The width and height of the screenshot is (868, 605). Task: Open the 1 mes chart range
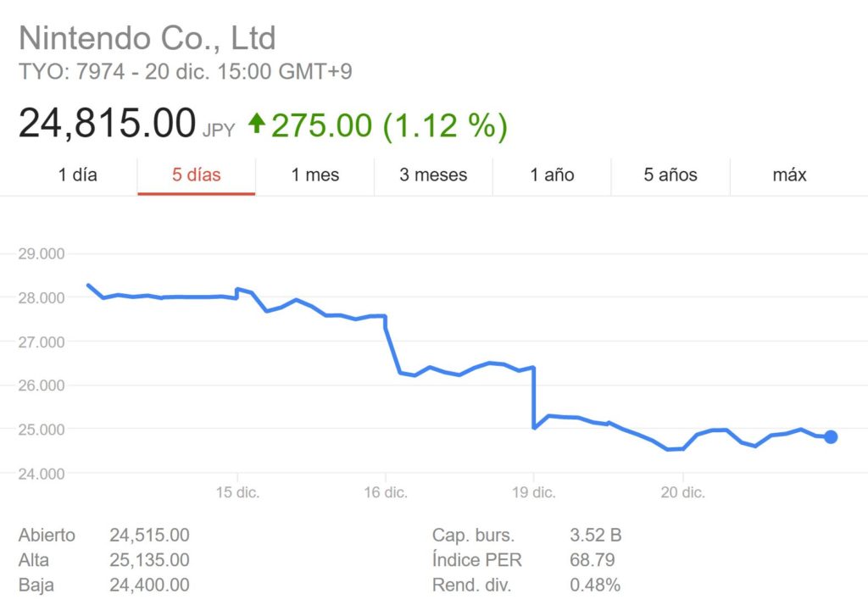(x=314, y=175)
